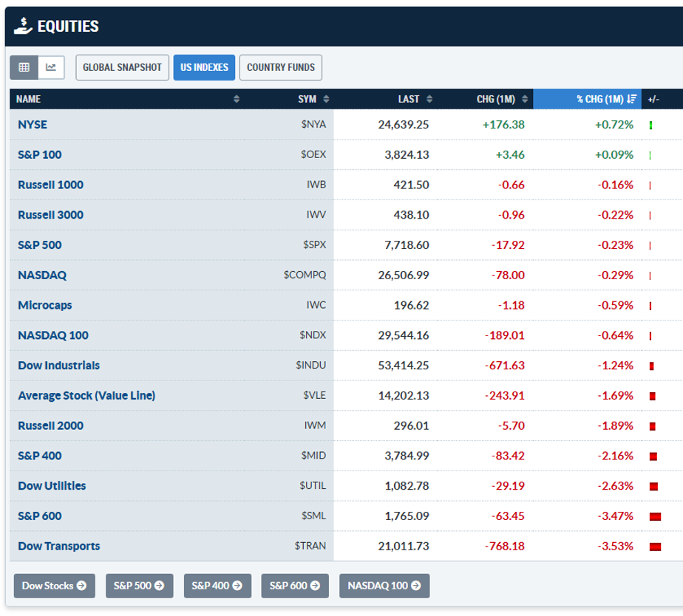Open the NASDAQ 100 index row link
Screen dimensions: 683x616
click(x=53, y=335)
